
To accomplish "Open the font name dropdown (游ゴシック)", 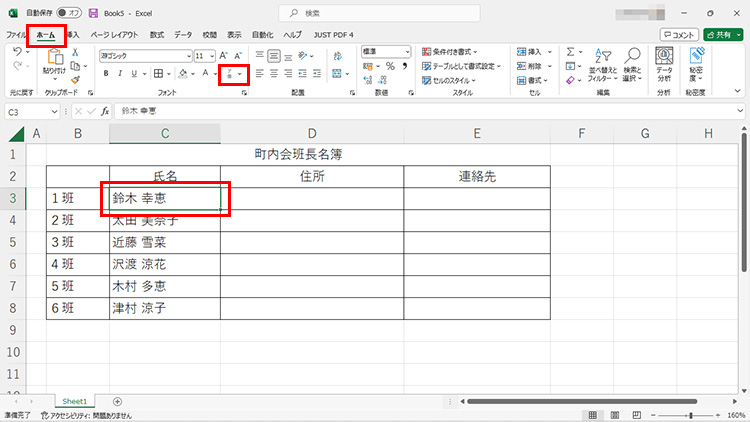I will (x=144, y=55).
